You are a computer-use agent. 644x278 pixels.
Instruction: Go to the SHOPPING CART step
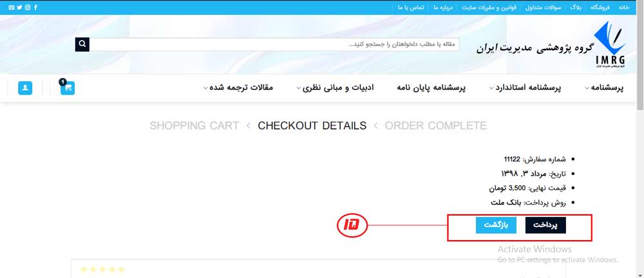tap(194, 125)
